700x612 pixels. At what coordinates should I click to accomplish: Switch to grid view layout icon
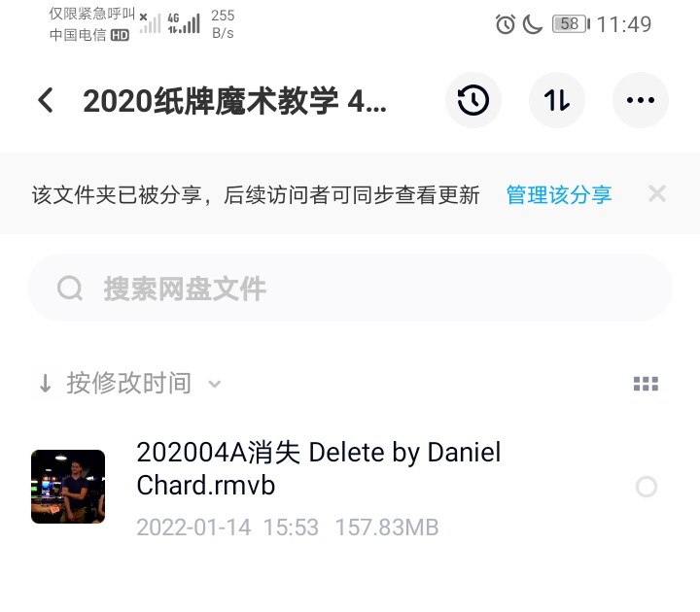[646, 384]
